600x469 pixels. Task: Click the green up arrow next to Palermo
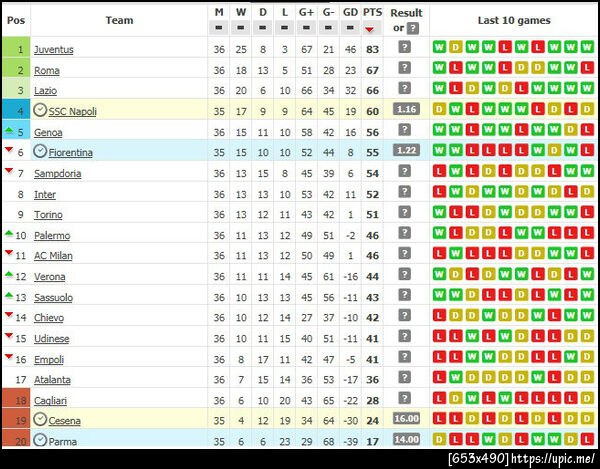pyautogui.click(x=9, y=234)
